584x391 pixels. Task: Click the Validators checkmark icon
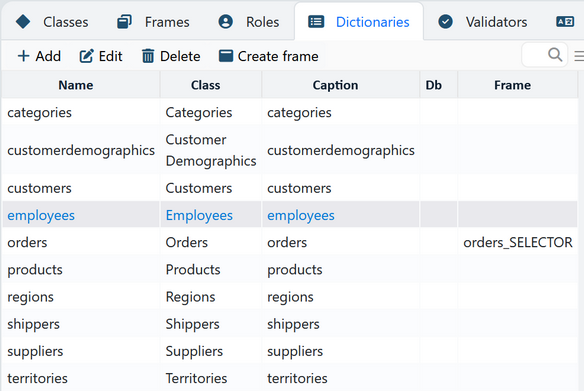pos(445,22)
